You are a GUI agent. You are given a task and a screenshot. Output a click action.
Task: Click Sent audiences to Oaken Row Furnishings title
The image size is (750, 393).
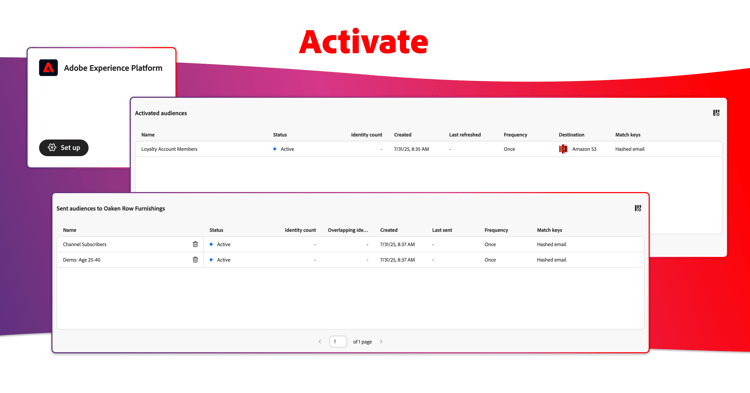pos(110,208)
